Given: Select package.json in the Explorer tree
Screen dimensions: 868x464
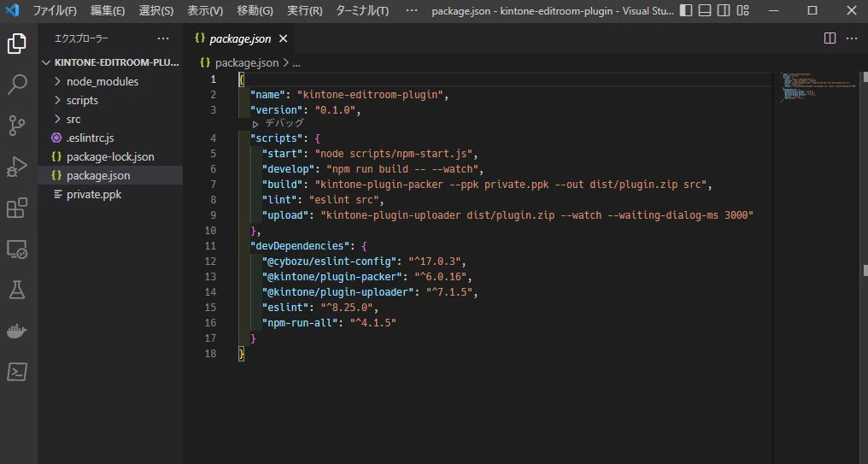Looking at the screenshot, I should [110, 175].
